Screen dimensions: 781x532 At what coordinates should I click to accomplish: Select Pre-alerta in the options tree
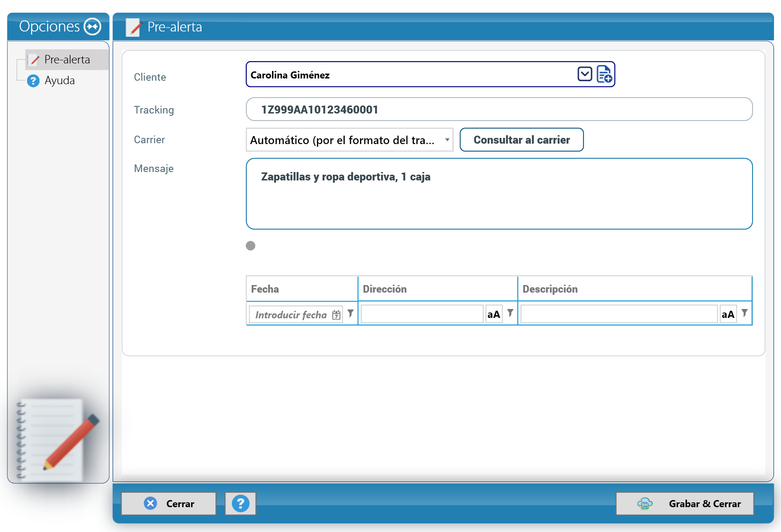67,59
